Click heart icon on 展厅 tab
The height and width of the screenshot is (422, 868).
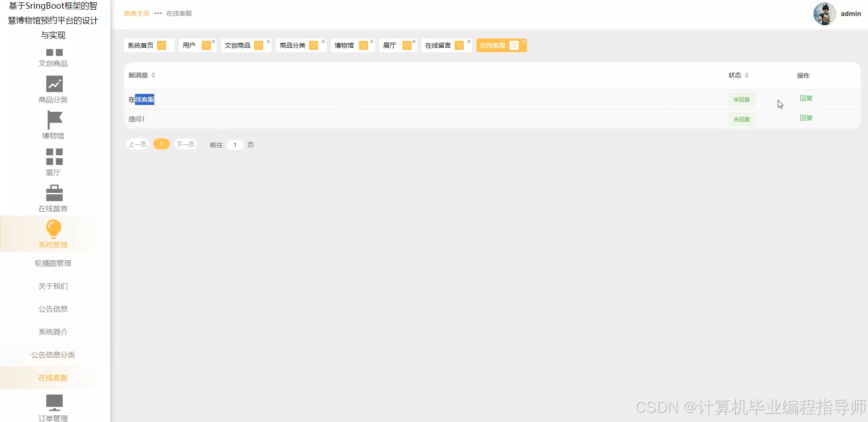click(x=407, y=45)
